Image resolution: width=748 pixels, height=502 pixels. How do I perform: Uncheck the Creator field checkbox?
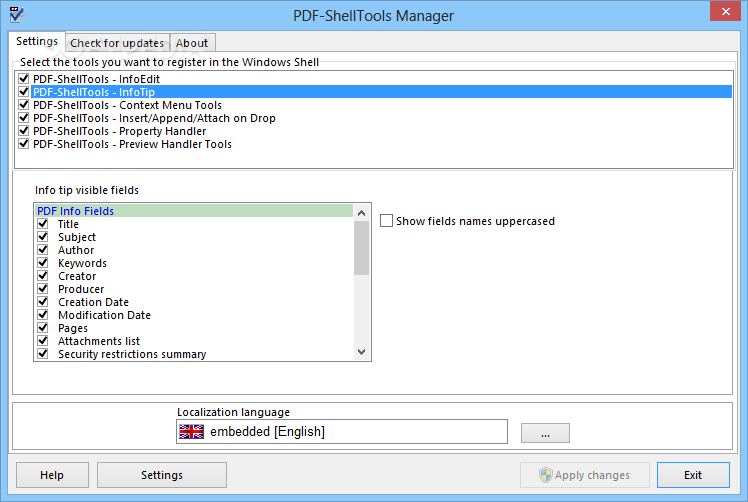pyautogui.click(x=43, y=275)
